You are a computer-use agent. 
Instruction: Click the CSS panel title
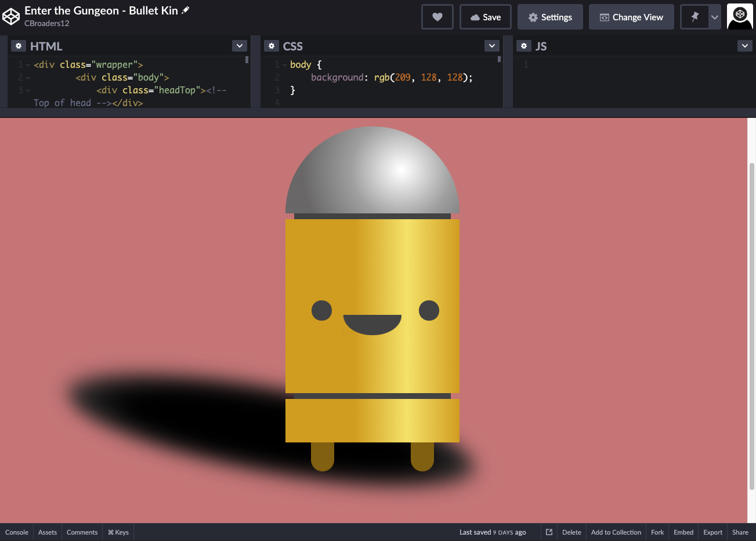point(293,46)
